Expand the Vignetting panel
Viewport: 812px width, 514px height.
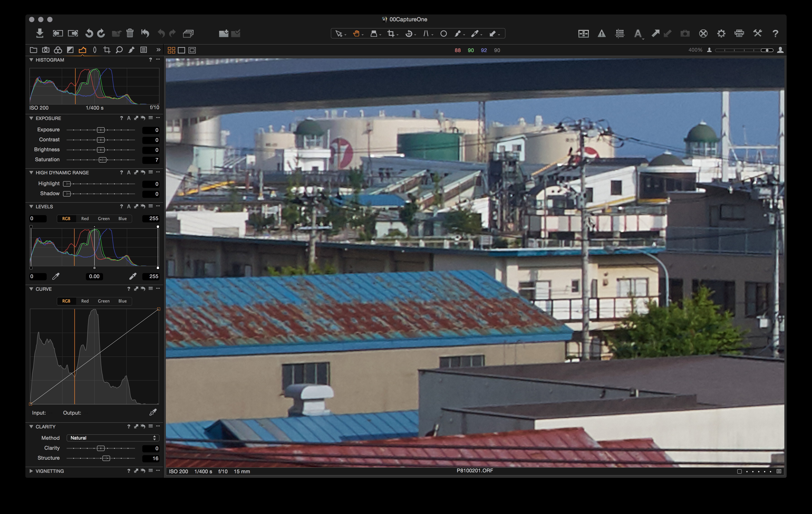click(31, 471)
